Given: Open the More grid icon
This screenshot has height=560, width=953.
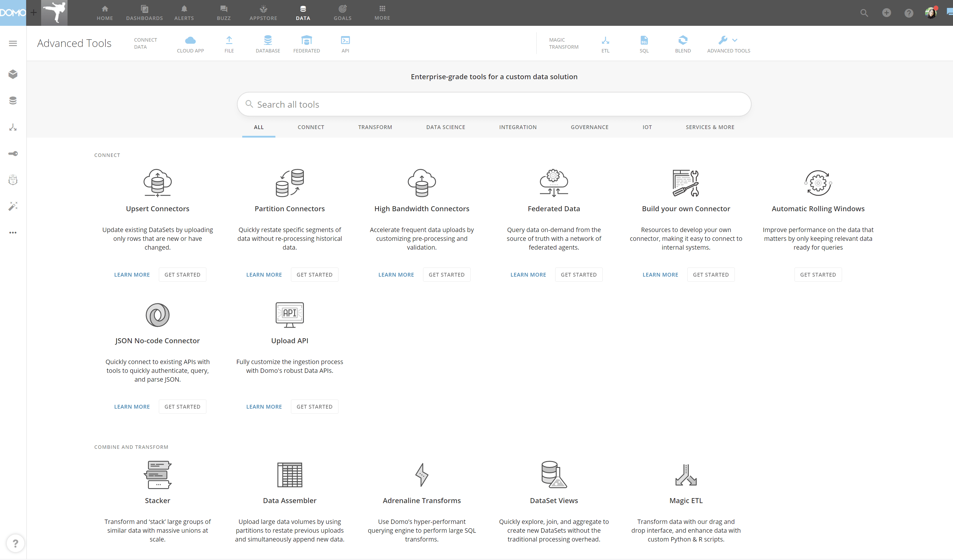Looking at the screenshot, I should pyautogui.click(x=382, y=9).
